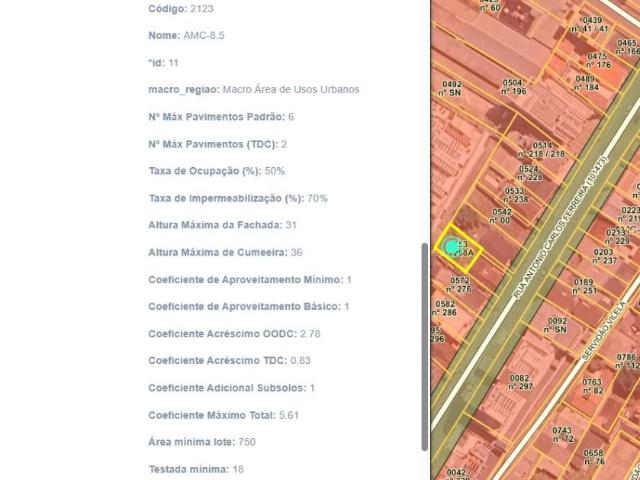Click lot 0092 nº SN on map
The height and width of the screenshot is (480, 640).
[557, 325]
